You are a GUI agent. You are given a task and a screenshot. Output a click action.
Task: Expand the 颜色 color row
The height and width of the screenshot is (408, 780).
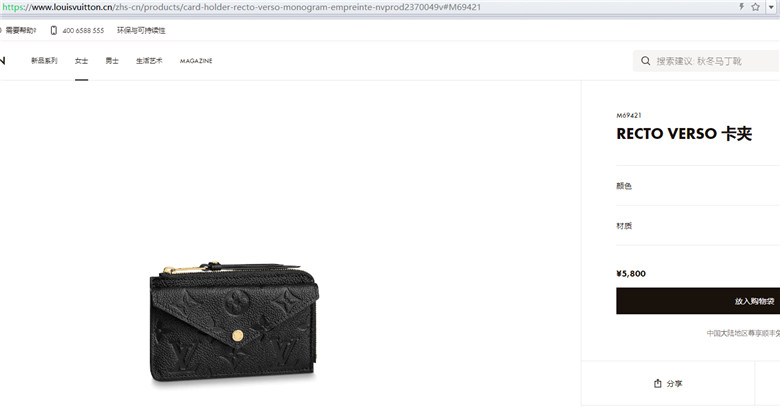click(698, 186)
